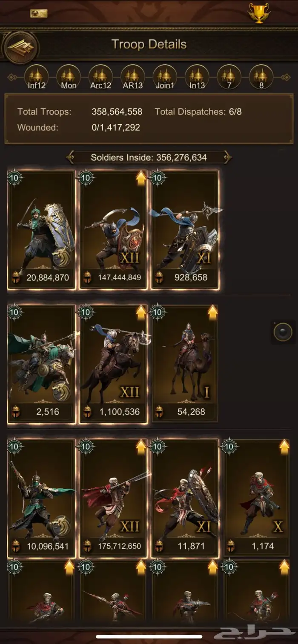Select the Mon troop preset
The height and width of the screenshot is (644, 298).
tap(69, 77)
